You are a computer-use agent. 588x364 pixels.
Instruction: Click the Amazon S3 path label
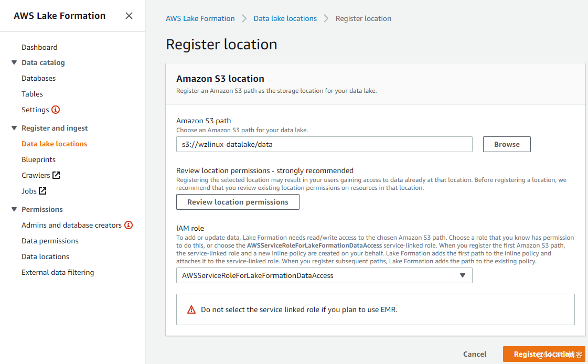[204, 121]
